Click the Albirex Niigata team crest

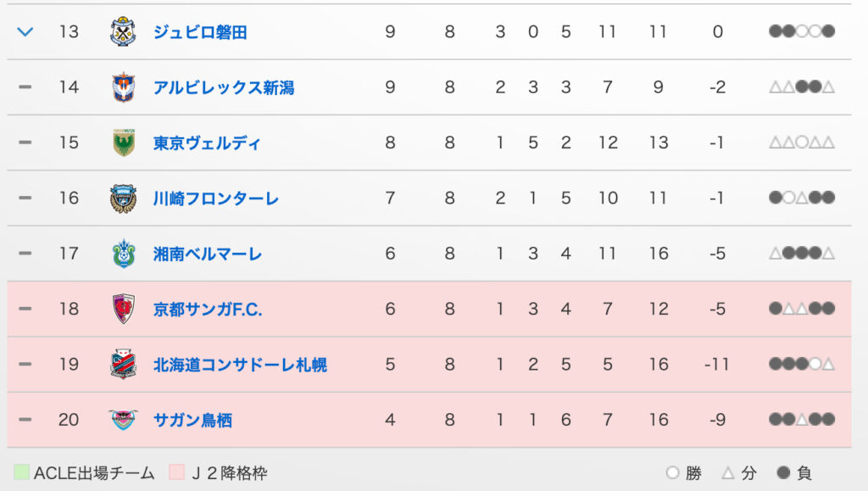[x=123, y=87]
